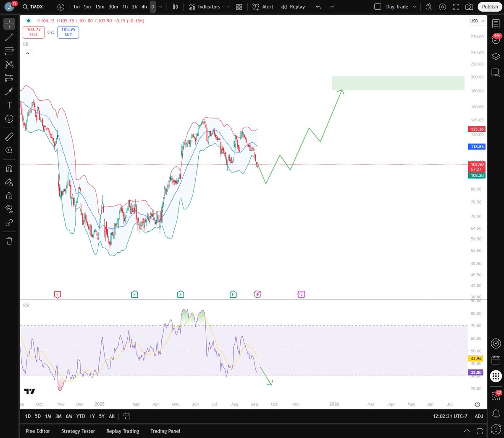Open the USD currency dropdown
The image size is (504, 438).
(x=476, y=21)
